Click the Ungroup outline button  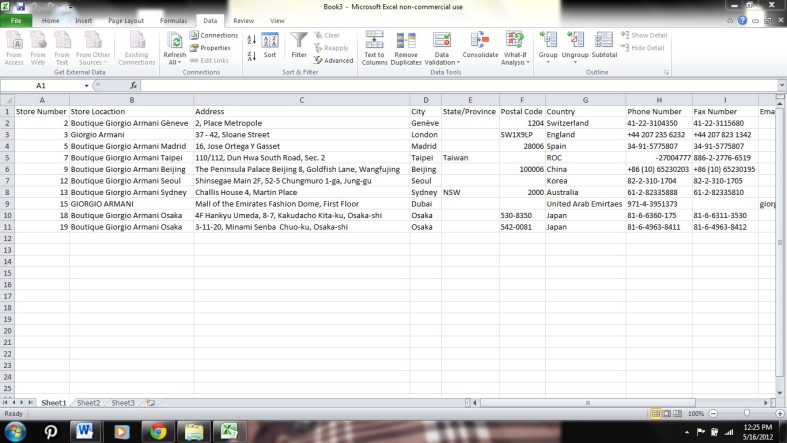pyautogui.click(x=575, y=44)
